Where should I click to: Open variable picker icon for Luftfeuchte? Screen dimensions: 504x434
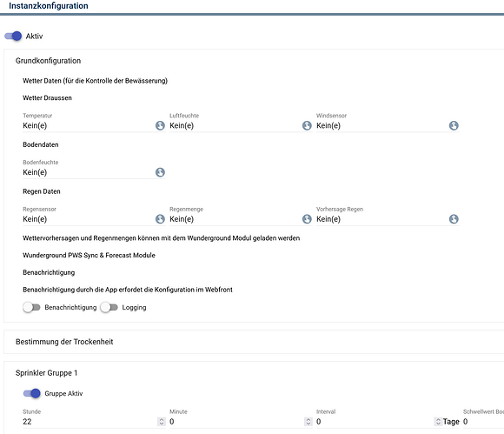click(307, 125)
